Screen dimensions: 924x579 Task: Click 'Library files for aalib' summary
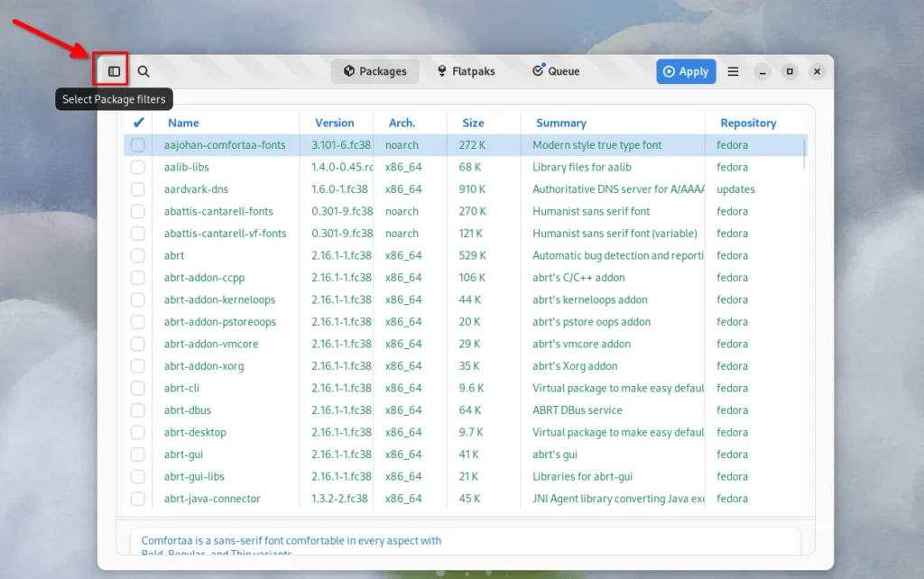(582, 167)
